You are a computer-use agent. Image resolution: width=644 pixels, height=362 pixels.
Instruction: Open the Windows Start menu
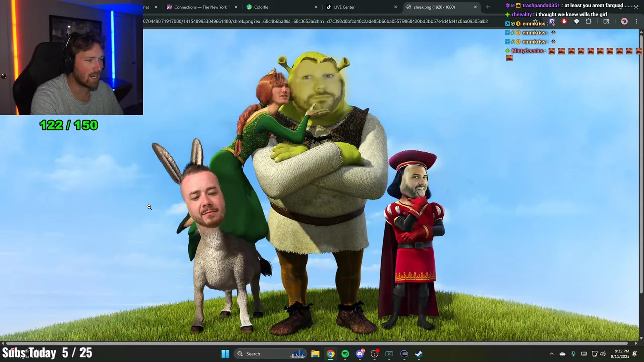pyautogui.click(x=225, y=354)
